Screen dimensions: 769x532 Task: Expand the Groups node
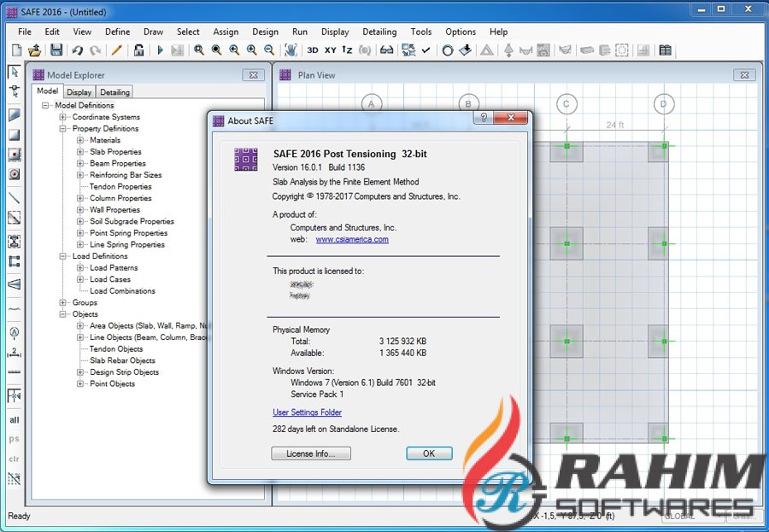(62, 302)
